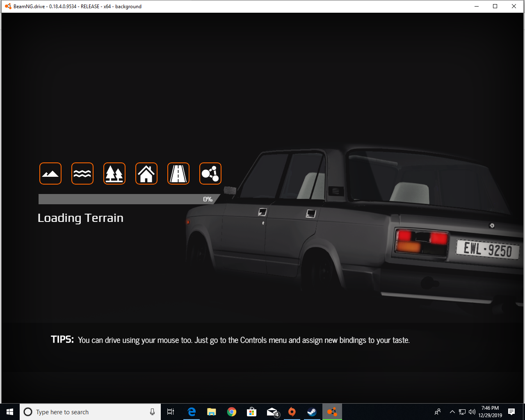Image resolution: width=525 pixels, height=420 pixels.
Task: Click the road loading icon
Action: coord(178,173)
